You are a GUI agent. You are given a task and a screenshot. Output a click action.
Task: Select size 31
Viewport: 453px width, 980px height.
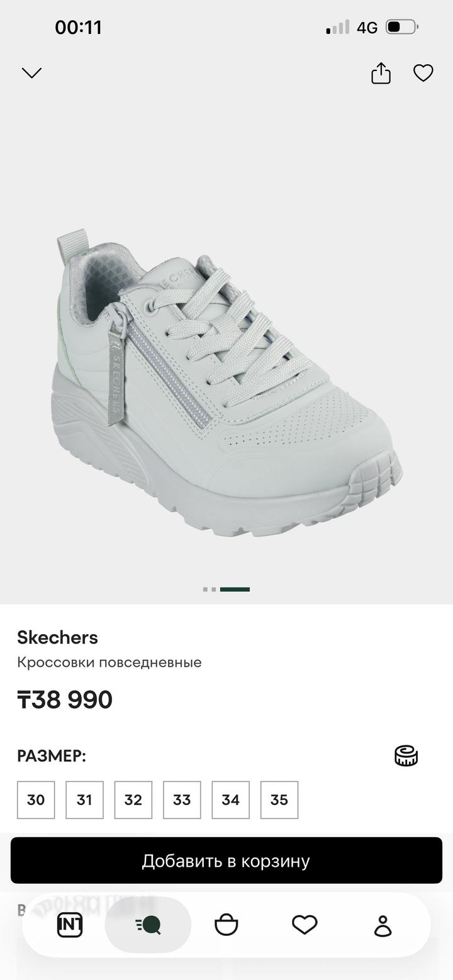click(84, 800)
